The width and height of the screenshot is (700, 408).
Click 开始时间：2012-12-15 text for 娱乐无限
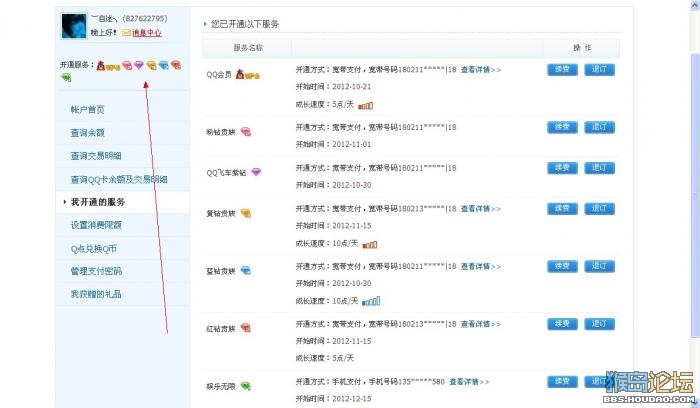[x=333, y=399]
